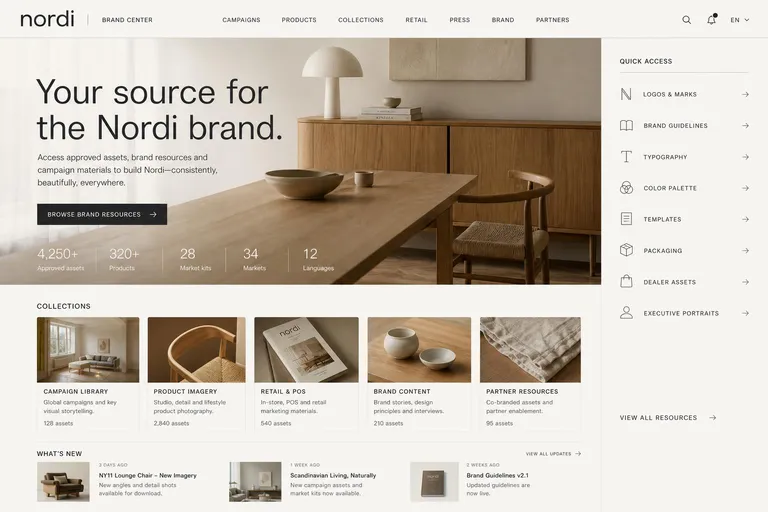Click the '2,840 assets' count
This screenshot has width=768, height=512.
click(x=171, y=423)
